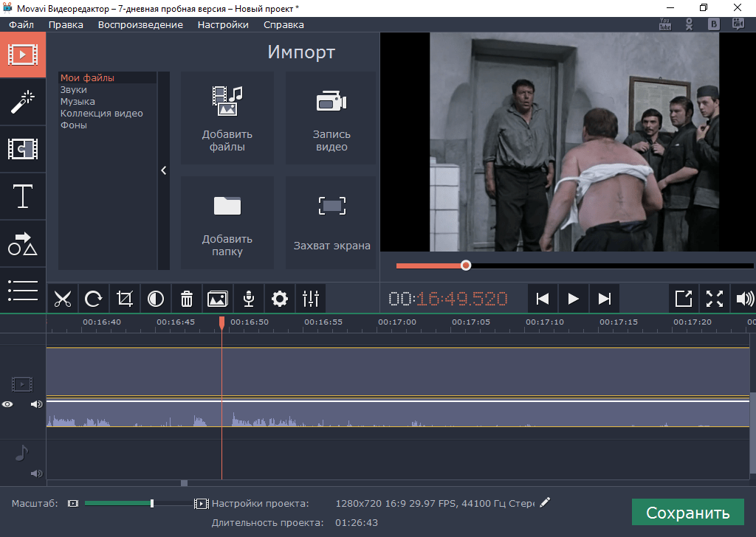This screenshot has width=756, height=537.
Task: Click the 1280x720 project settings text
Action: (434, 503)
